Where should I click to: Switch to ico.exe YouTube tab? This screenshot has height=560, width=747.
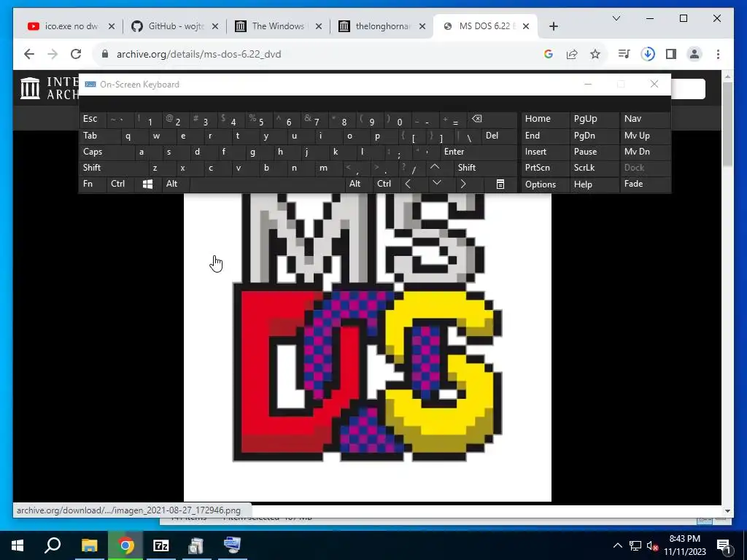coord(71,26)
